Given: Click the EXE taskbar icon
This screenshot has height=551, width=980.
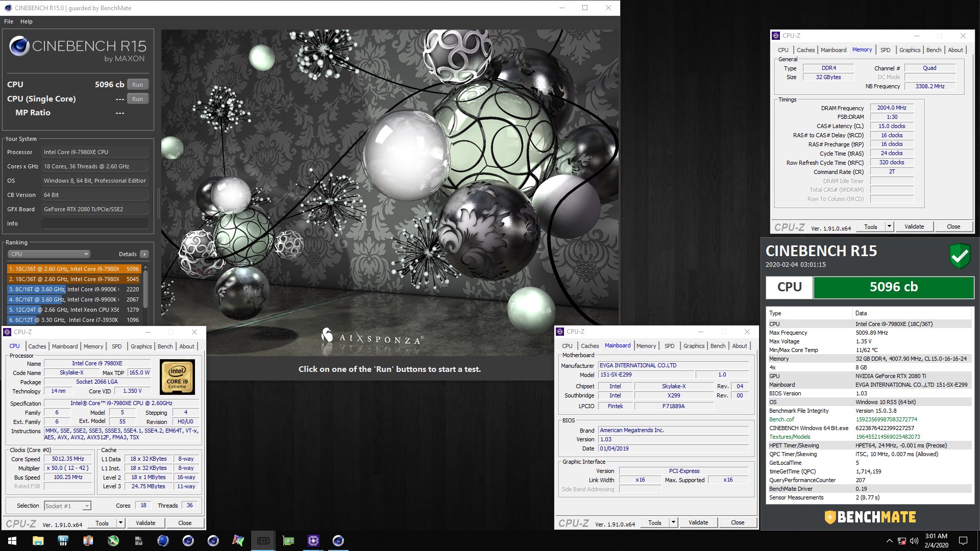Looking at the screenshot, I should 263,541.
